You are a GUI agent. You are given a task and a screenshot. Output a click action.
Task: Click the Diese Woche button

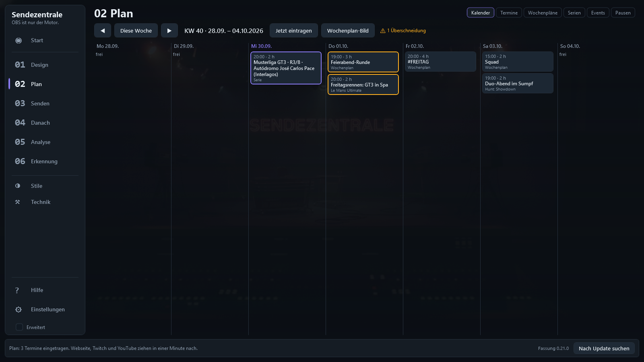coord(136,31)
